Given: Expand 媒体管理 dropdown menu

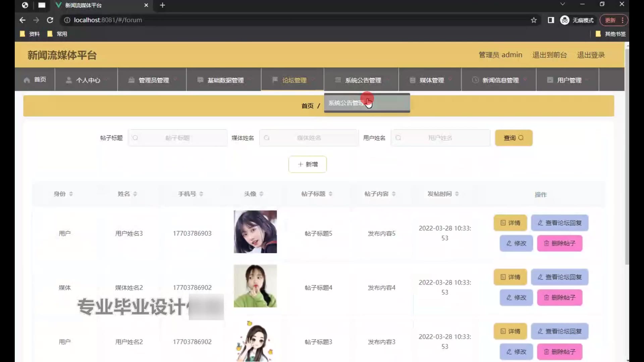Looking at the screenshot, I should (431, 80).
